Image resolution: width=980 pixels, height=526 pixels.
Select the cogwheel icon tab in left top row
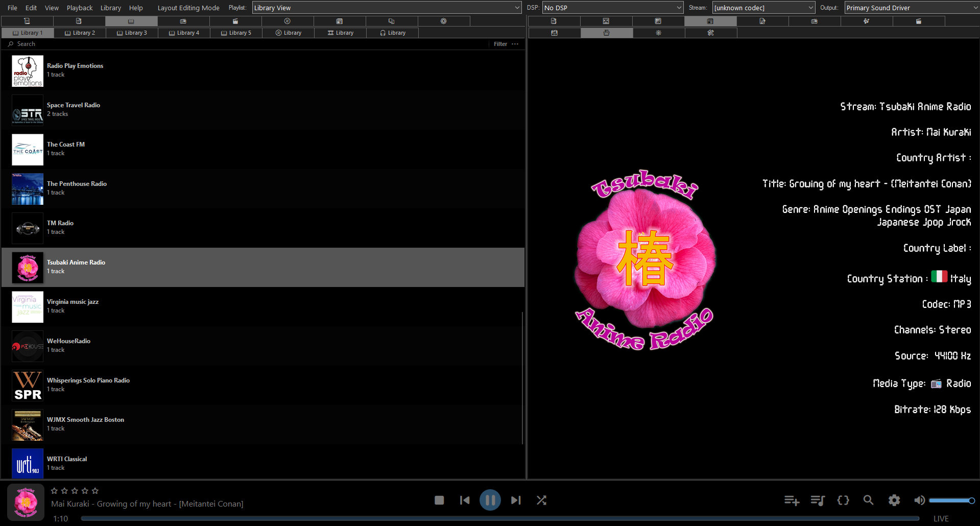tap(444, 21)
